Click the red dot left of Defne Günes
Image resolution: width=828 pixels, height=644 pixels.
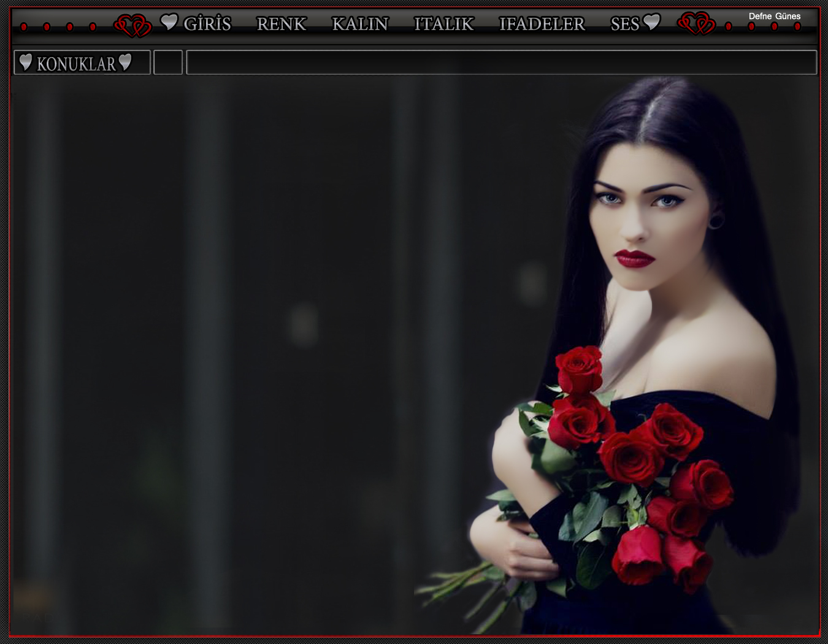click(x=729, y=26)
